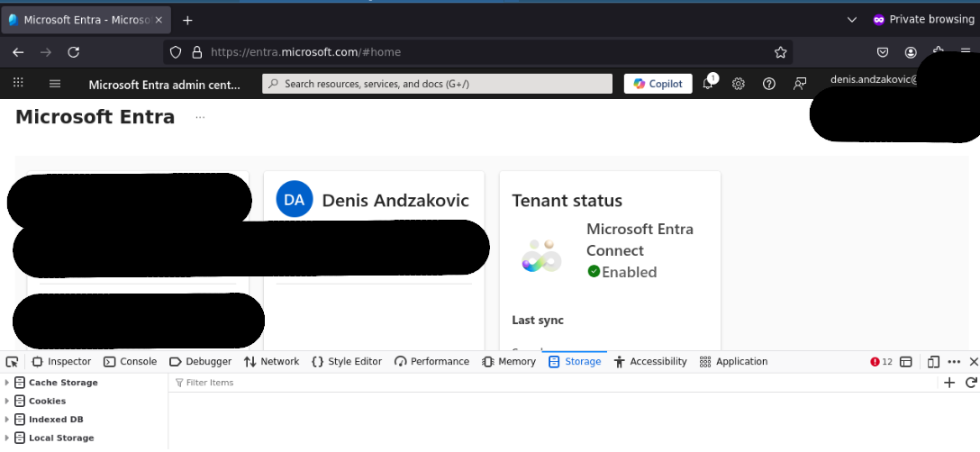Switch to the Console tab in DevTools
The image size is (980, 452).
coord(131,362)
